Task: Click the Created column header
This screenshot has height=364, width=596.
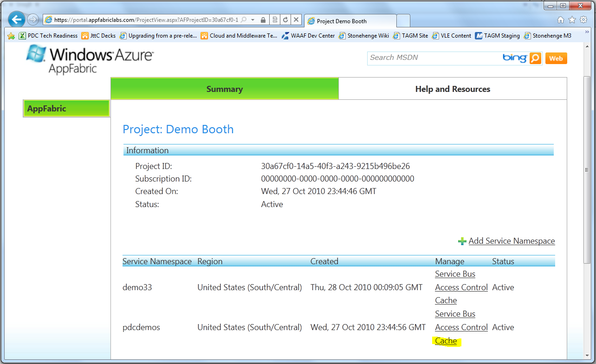Action: click(324, 261)
